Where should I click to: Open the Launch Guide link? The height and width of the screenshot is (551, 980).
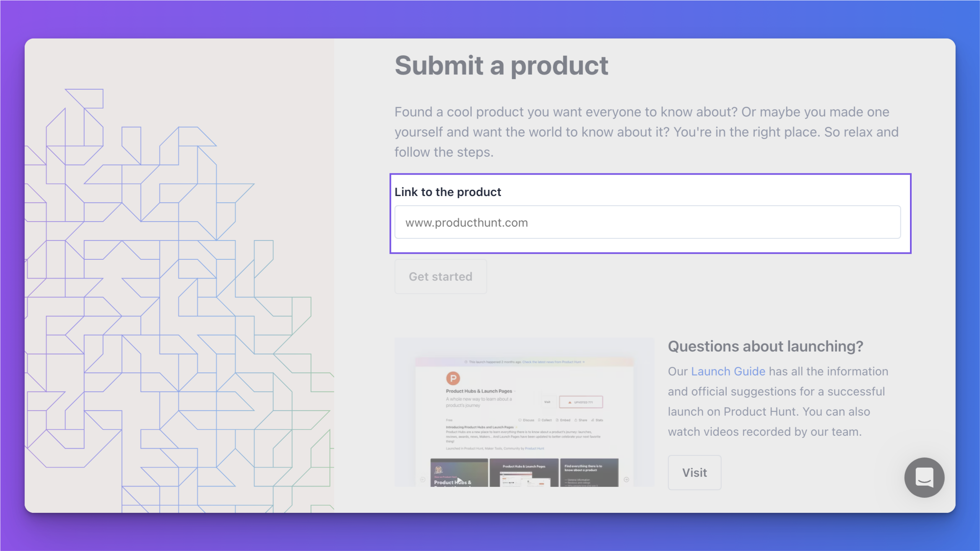[x=728, y=371]
